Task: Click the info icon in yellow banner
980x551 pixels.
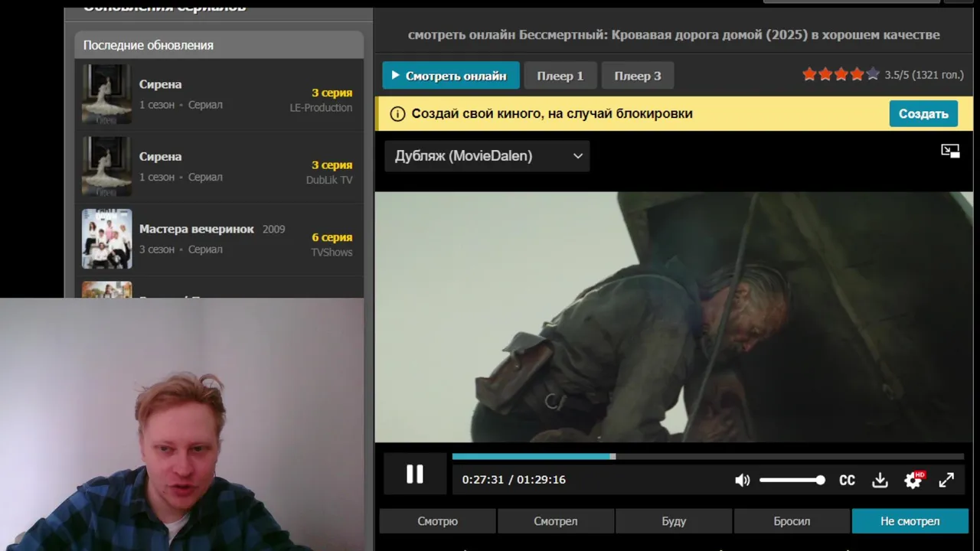Action: point(397,114)
